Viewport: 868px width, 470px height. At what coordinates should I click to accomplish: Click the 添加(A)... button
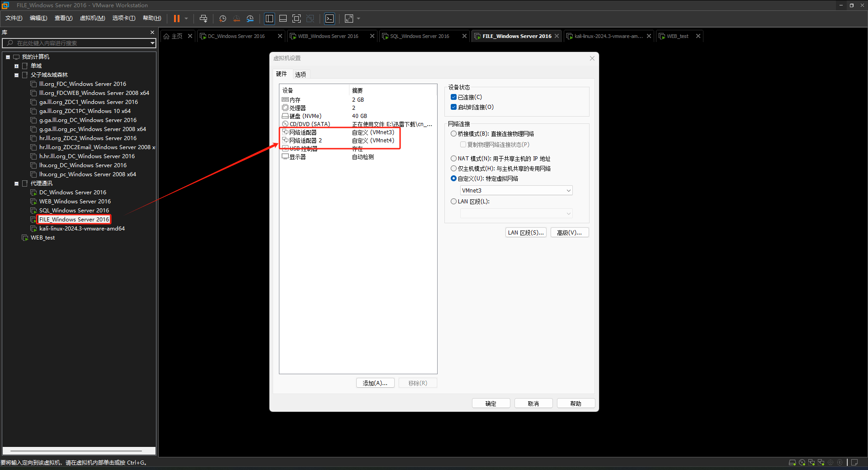375,383
